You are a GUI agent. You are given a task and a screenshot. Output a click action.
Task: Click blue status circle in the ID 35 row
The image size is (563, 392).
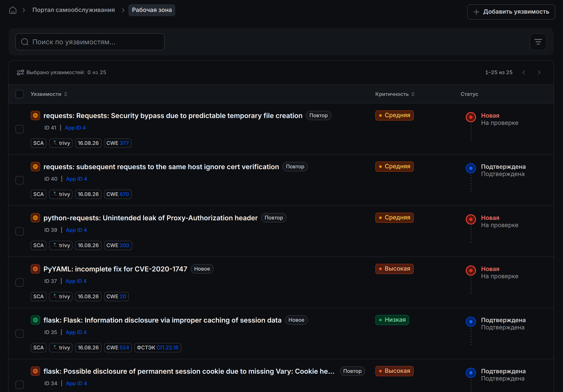click(471, 322)
